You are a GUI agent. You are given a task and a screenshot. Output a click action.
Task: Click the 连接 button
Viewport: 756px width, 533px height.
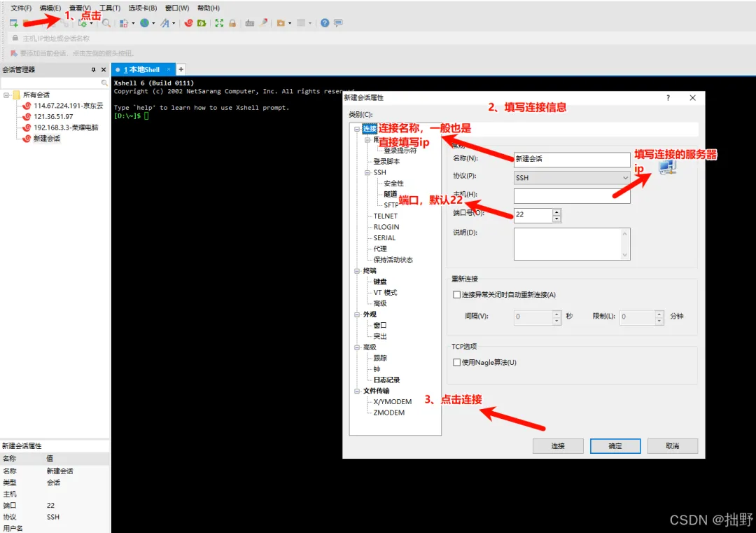[x=558, y=445]
